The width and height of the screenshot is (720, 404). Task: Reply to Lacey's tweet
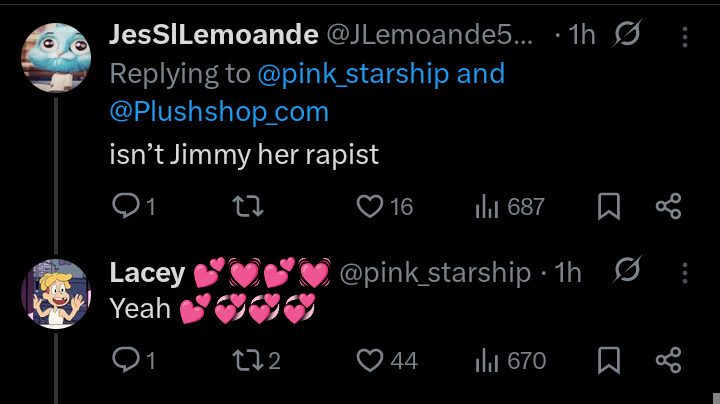134,359
